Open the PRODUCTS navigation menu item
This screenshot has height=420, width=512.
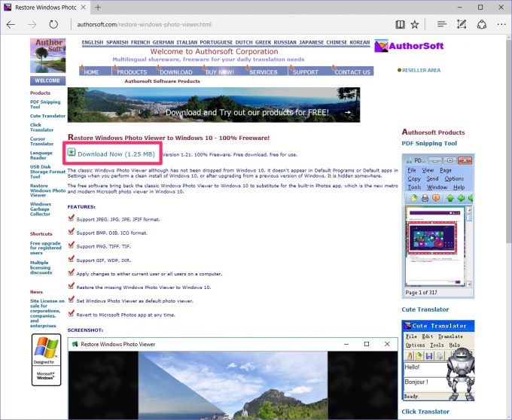[132, 72]
